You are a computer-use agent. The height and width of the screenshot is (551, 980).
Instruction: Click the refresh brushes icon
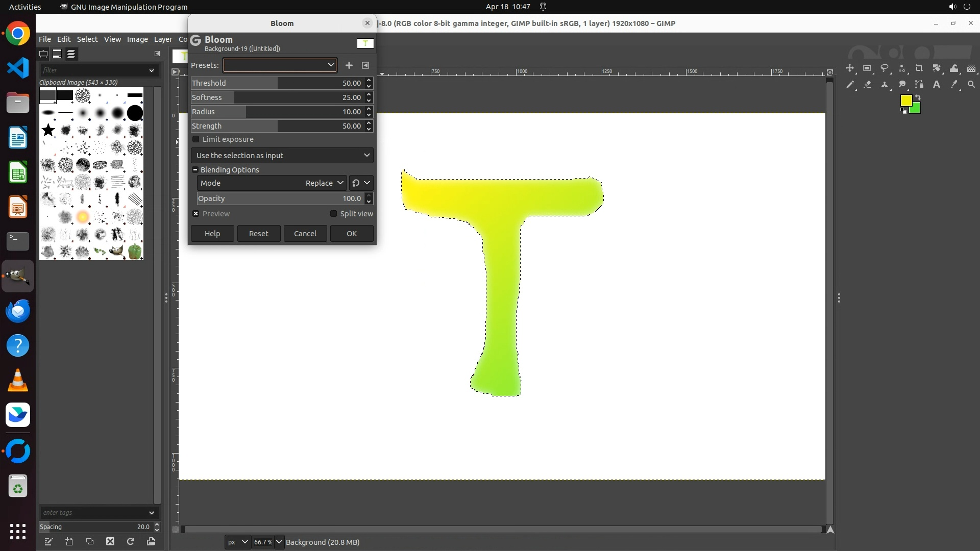pos(131,541)
